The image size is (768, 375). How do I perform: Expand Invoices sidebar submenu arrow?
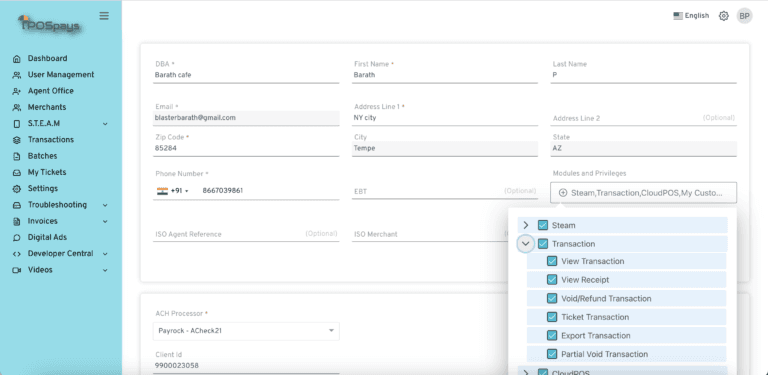click(105, 221)
